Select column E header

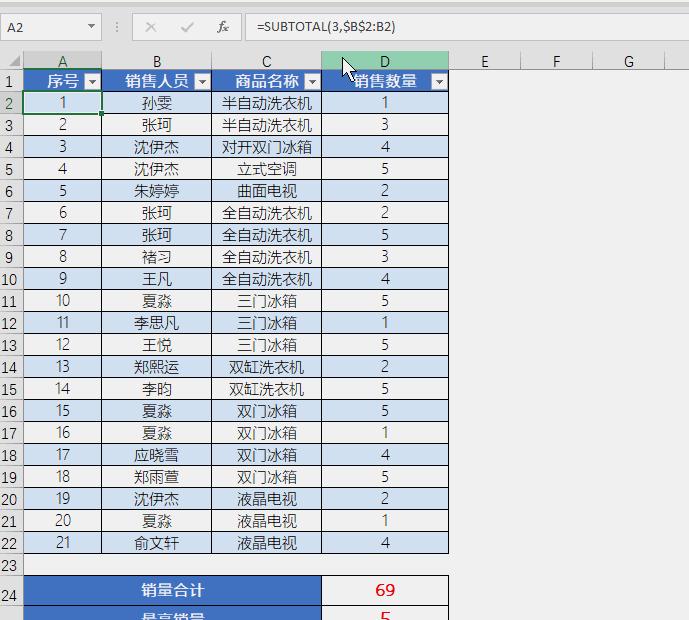[485, 61]
